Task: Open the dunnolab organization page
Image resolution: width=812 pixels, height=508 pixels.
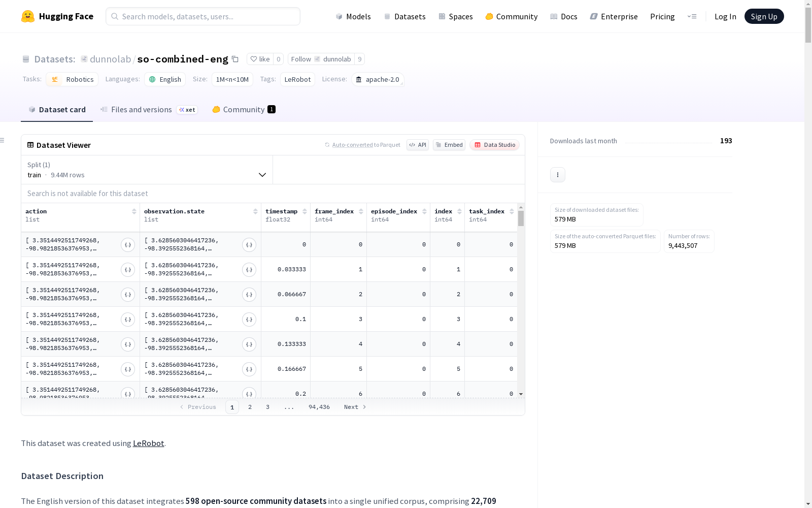Action: point(110,59)
